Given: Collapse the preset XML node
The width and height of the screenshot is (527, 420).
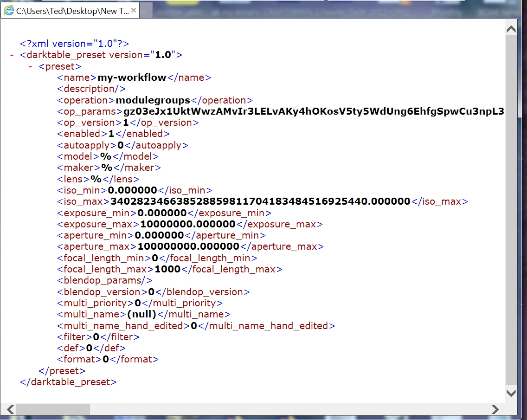Looking at the screenshot, I should tap(31, 66).
